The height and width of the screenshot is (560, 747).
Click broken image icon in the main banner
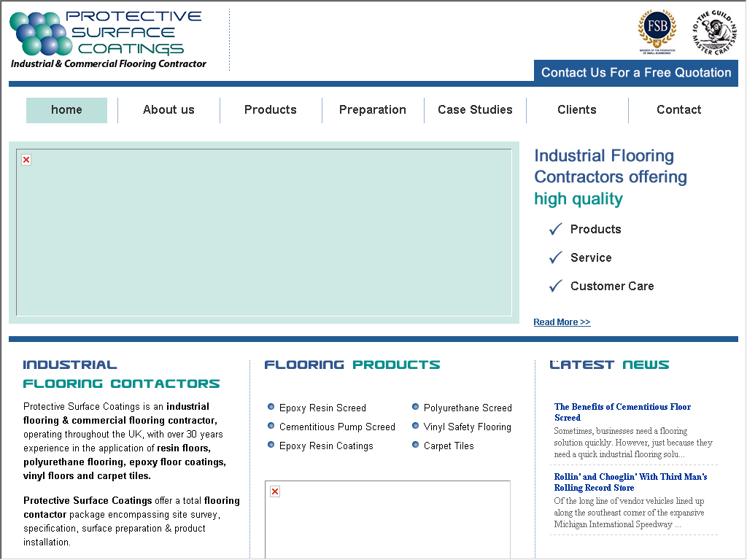click(x=26, y=160)
